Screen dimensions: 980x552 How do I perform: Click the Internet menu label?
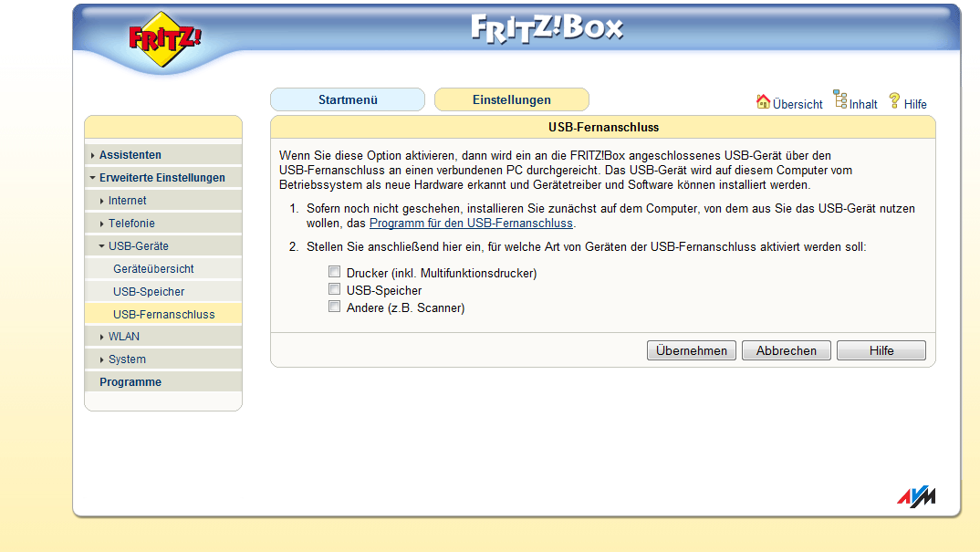[x=128, y=201]
